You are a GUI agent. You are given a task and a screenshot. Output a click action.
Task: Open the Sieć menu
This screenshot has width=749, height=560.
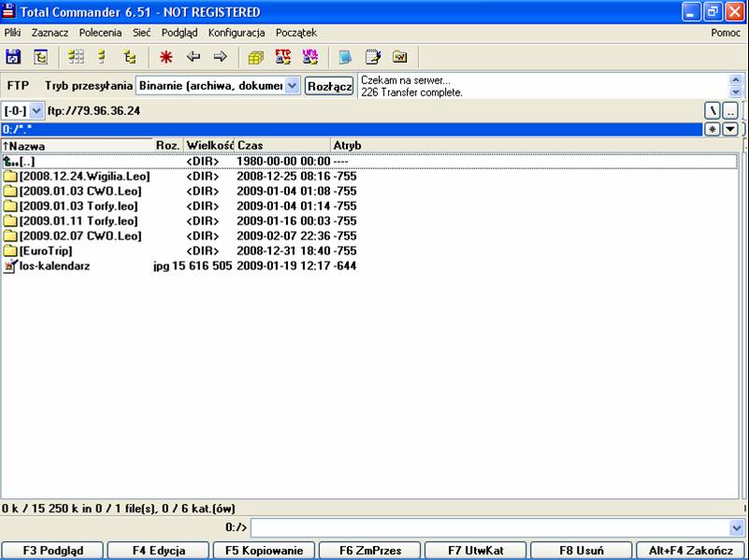[x=141, y=33]
